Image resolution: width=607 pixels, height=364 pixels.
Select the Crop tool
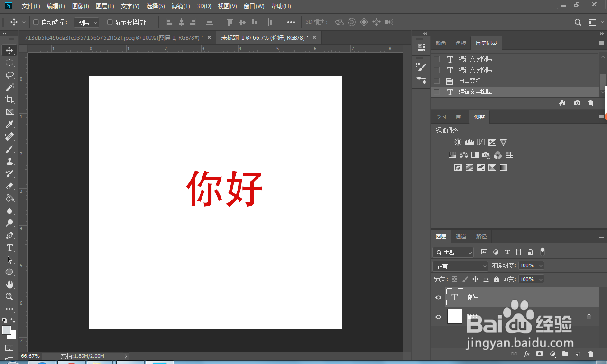tap(9, 100)
